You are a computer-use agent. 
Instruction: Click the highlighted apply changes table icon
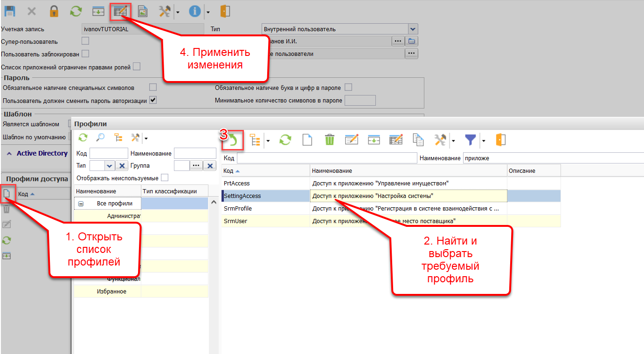point(120,11)
